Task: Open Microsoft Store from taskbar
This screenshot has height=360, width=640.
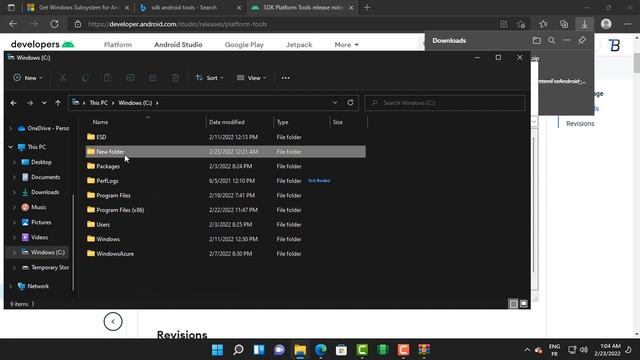Action: click(341, 350)
